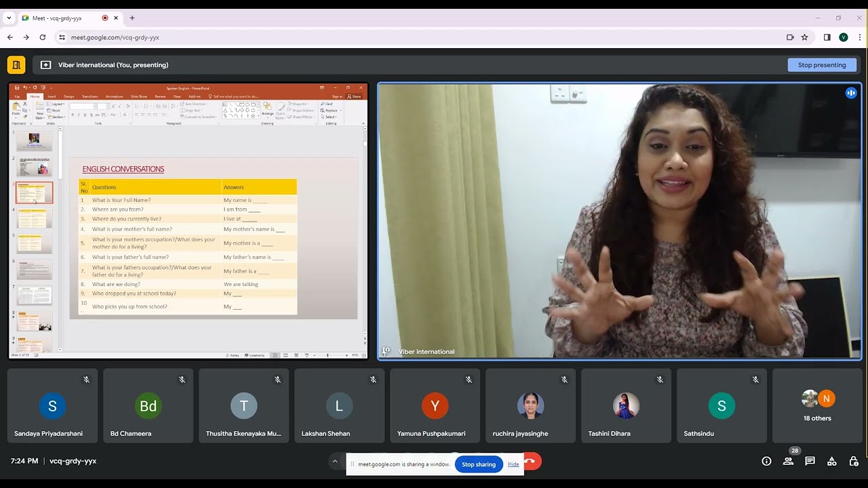868x488 pixels.
Task: Switch to Insert ribbon tab
Action: [52, 96]
